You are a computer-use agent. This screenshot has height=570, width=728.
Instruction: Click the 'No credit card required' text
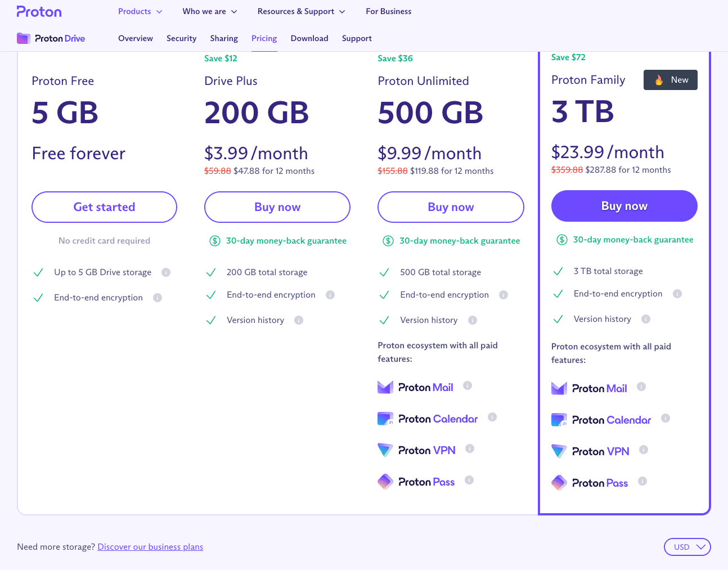pyautogui.click(x=104, y=241)
